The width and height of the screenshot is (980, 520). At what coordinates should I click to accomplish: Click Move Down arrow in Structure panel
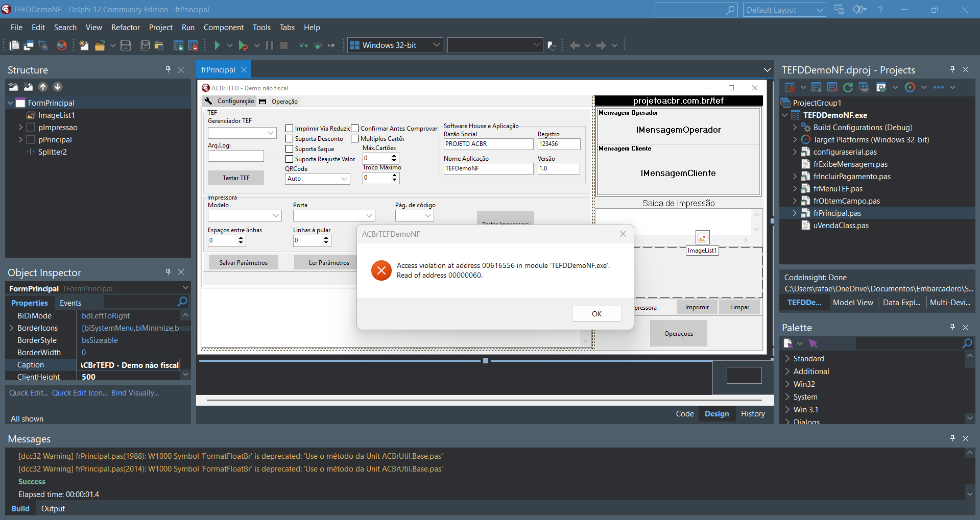(58, 87)
